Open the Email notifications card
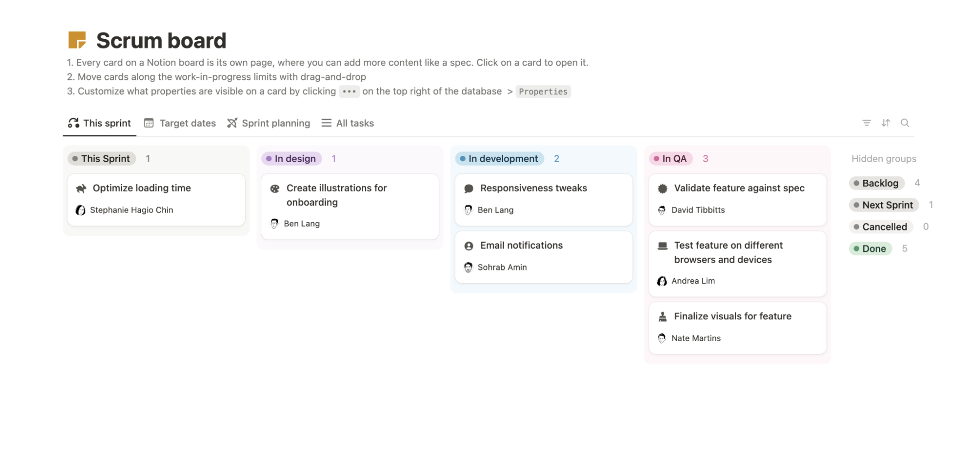Screen dimensions: 980x463 [521, 245]
